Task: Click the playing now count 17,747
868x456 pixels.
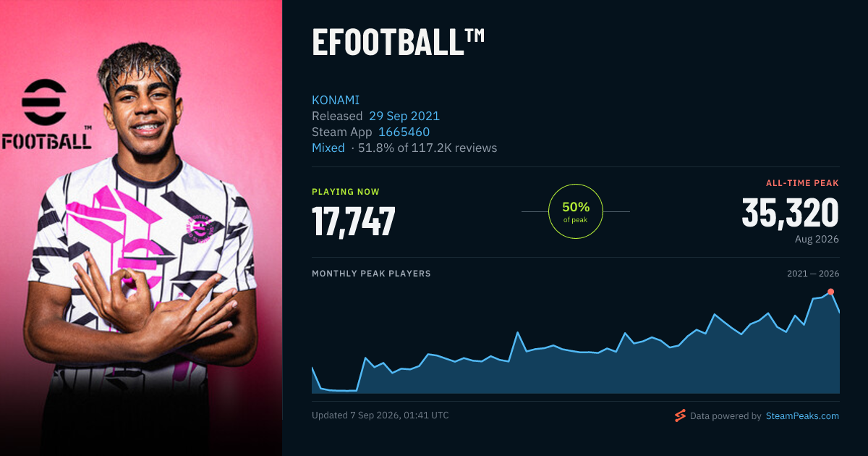Action: (354, 221)
